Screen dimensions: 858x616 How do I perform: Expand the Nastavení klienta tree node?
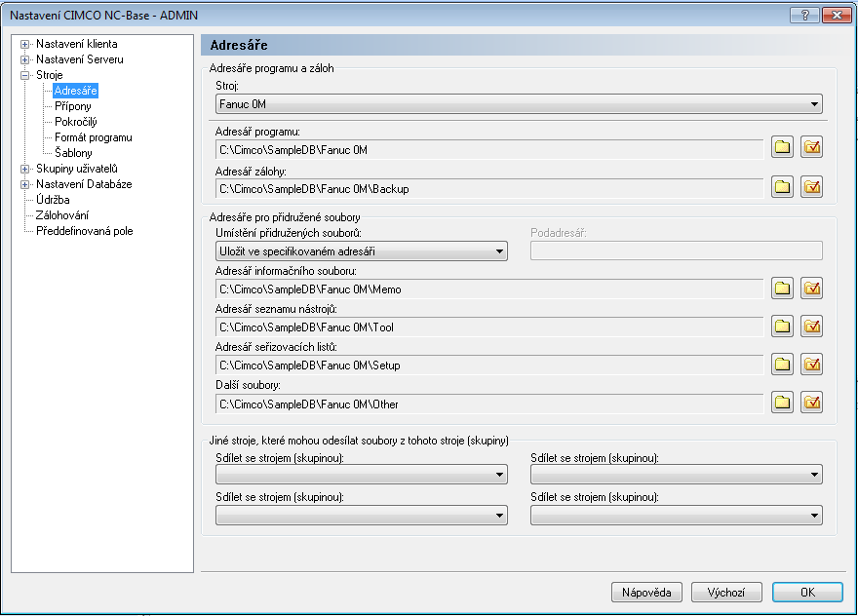[x=24, y=44]
